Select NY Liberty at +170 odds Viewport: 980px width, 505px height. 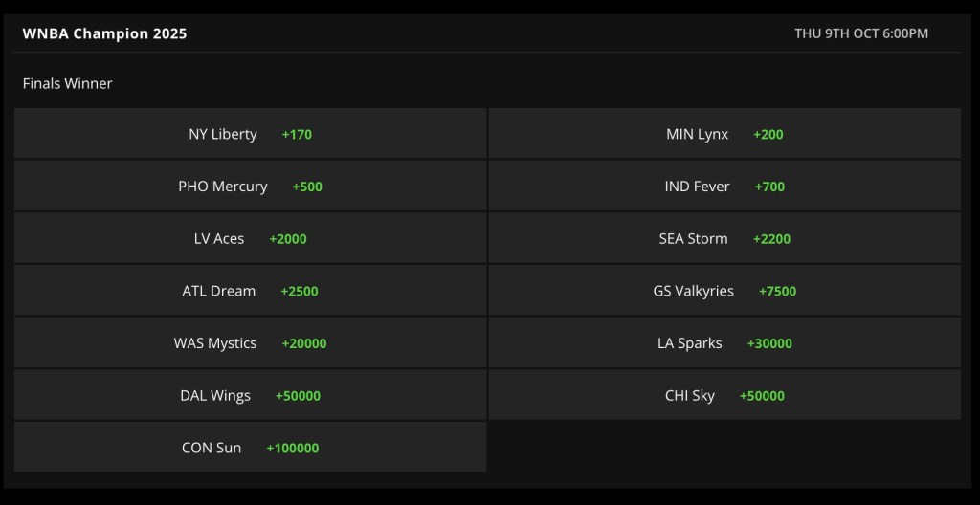coord(250,134)
